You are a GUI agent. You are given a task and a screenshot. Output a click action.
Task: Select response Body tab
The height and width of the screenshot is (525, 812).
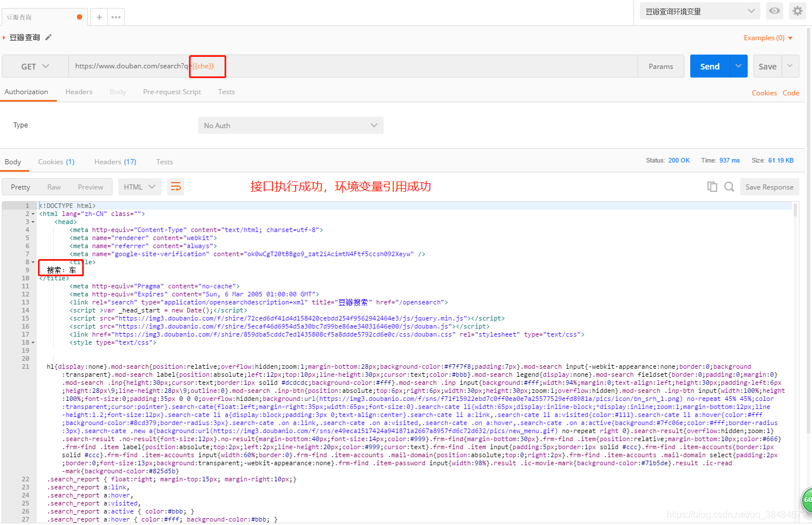(13, 162)
